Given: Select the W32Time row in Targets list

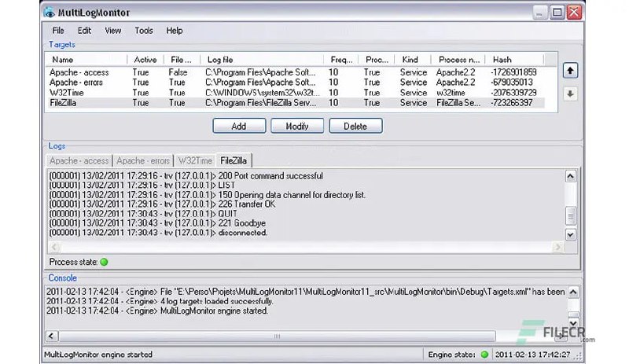Looking at the screenshot, I should [x=66, y=92].
